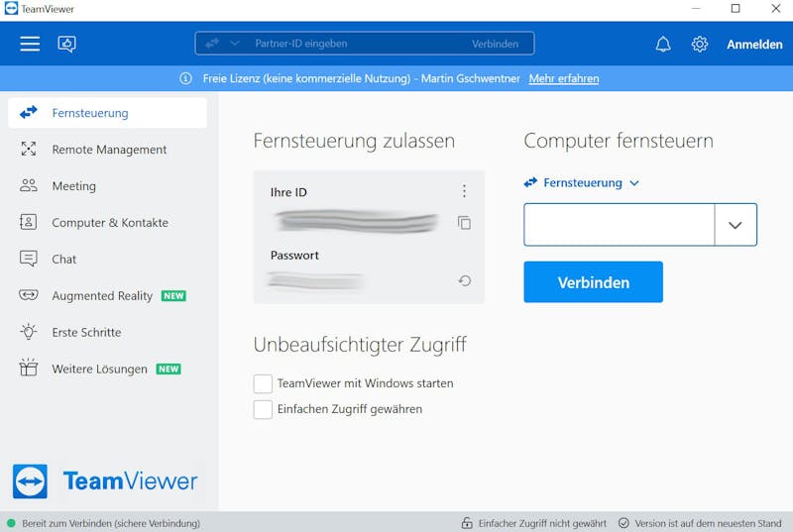Generate new password with refresh icon
The width and height of the screenshot is (793, 532).
click(464, 280)
